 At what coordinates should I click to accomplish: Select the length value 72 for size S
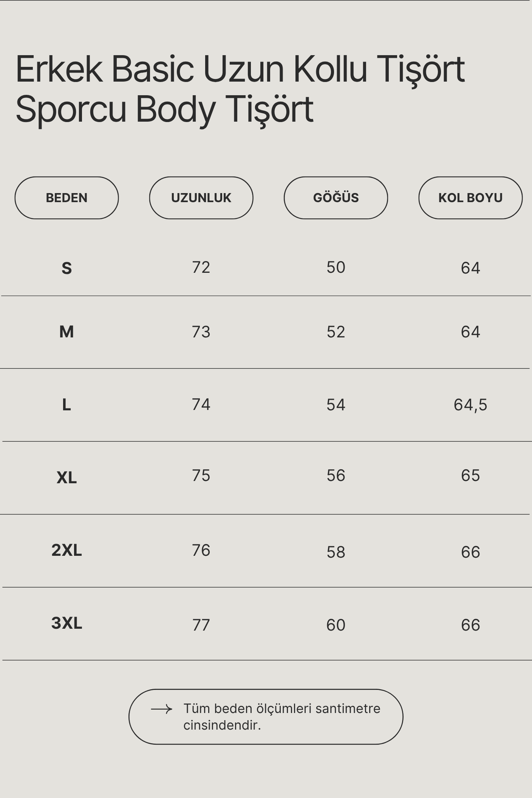[x=201, y=268]
